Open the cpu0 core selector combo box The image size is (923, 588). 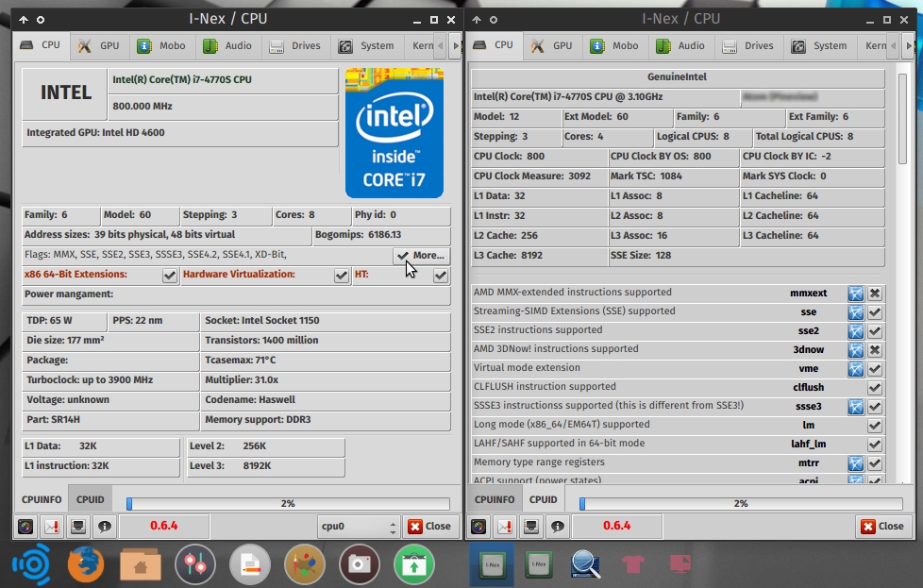(x=359, y=527)
